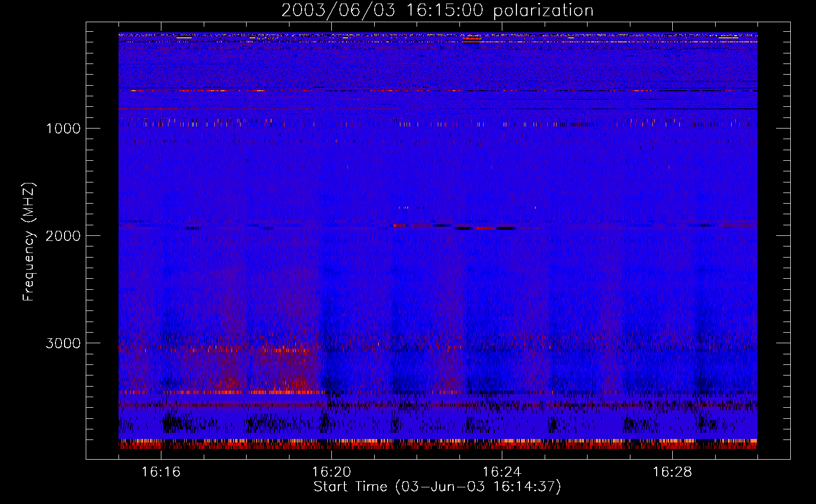Click the 3000 frequency tick label
The width and height of the screenshot is (816, 504).
point(63,343)
